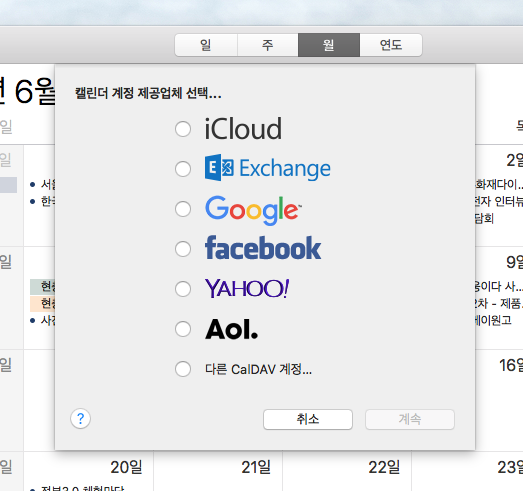Click the 인터뷰 event on the calendar
The height and width of the screenshot is (491, 523).
[499, 201]
